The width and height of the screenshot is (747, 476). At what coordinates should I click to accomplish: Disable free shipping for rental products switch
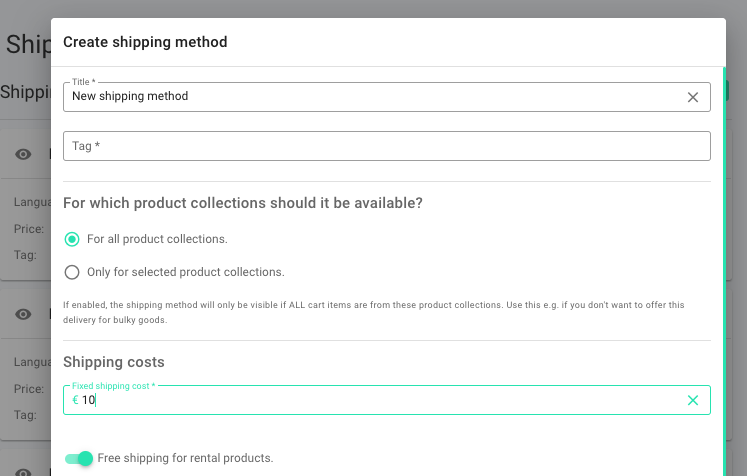[79, 458]
